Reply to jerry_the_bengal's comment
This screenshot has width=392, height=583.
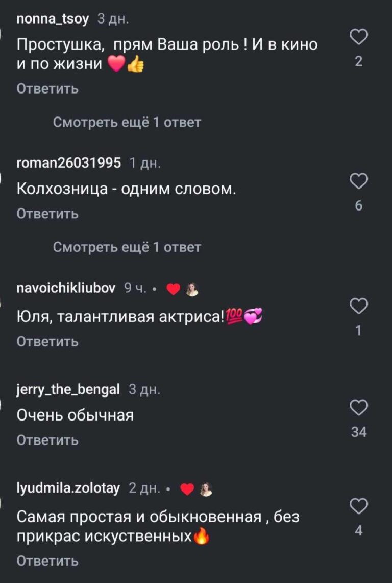pyautogui.click(x=47, y=440)
